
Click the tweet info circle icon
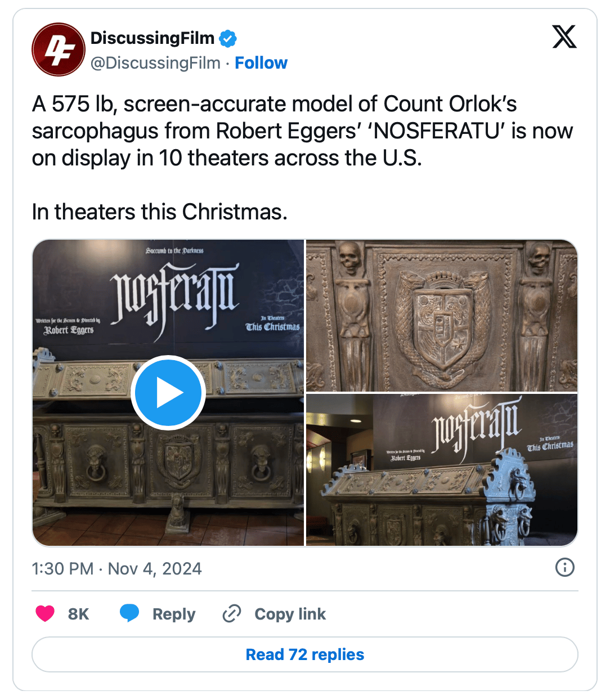click(565, 567)
